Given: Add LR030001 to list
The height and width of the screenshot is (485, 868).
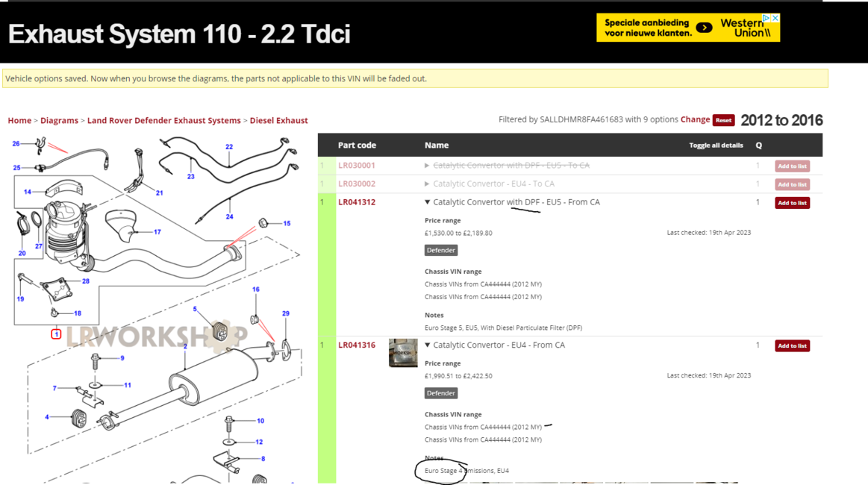Looking at the screenshot, I should [792, 166].
